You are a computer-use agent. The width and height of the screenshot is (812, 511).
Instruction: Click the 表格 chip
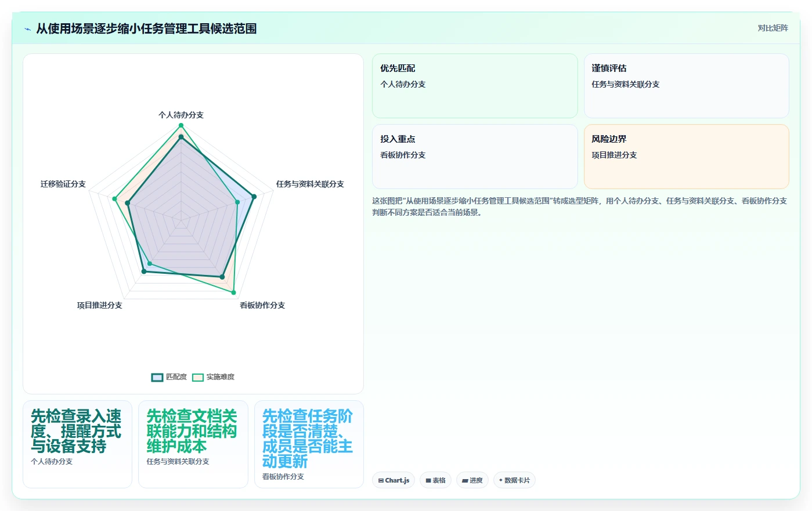coord(435,480)
